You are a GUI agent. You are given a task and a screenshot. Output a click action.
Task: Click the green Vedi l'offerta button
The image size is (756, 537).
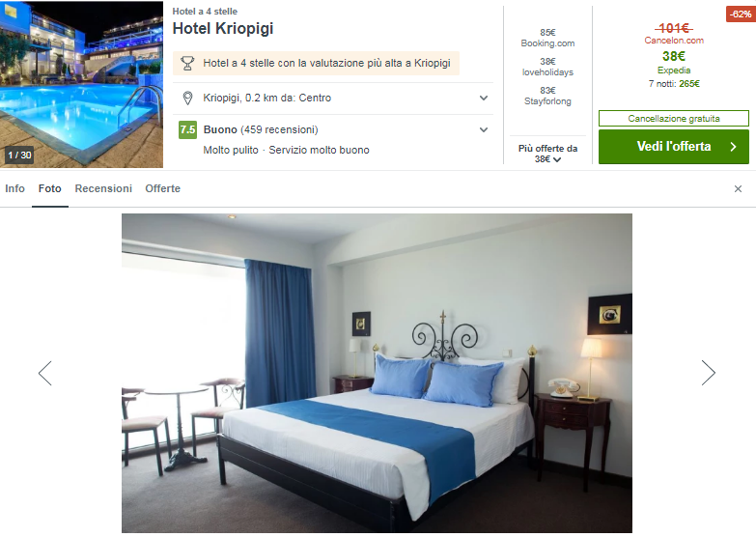[674, 147]
